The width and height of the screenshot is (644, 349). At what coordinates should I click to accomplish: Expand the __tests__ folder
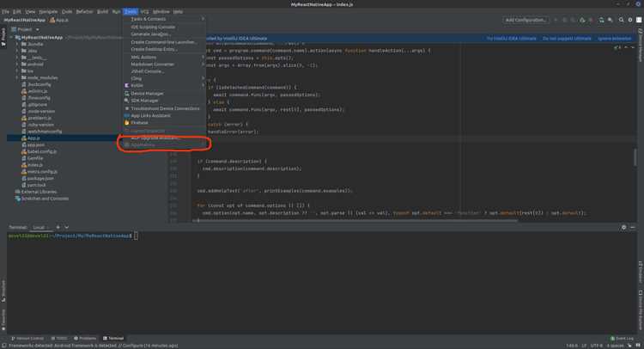(x=17, y=58)
